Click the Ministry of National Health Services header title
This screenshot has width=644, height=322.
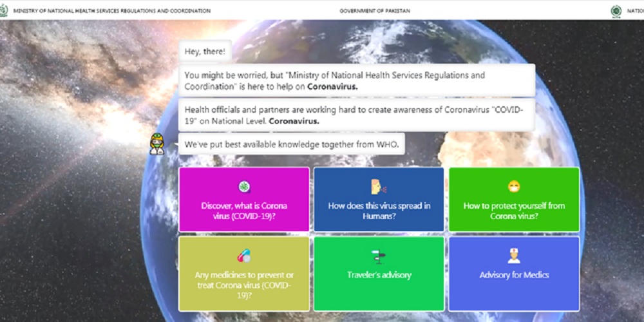(x=111, y=11)
